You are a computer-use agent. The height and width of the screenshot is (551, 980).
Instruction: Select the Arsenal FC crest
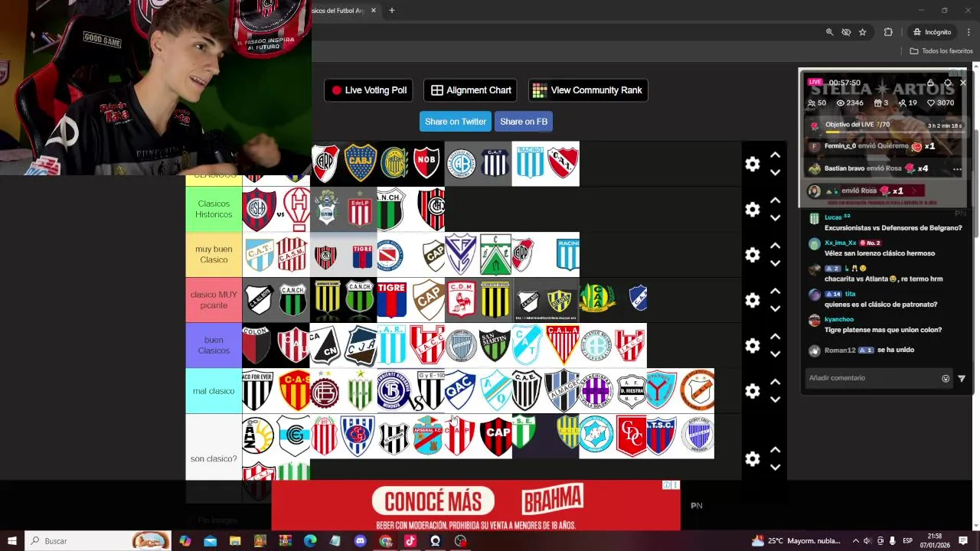(x=427, y=436)
